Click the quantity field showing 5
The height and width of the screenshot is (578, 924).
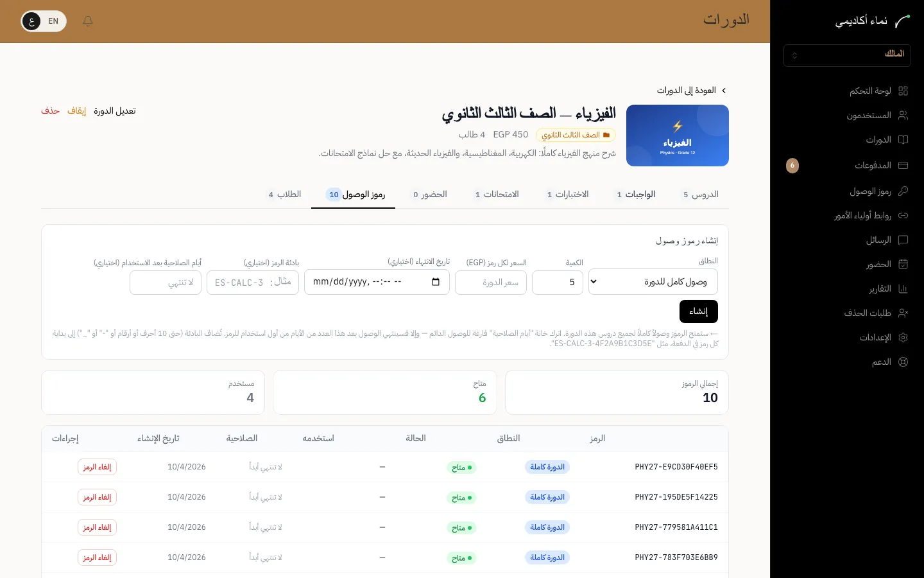click(x=558, y=283)
